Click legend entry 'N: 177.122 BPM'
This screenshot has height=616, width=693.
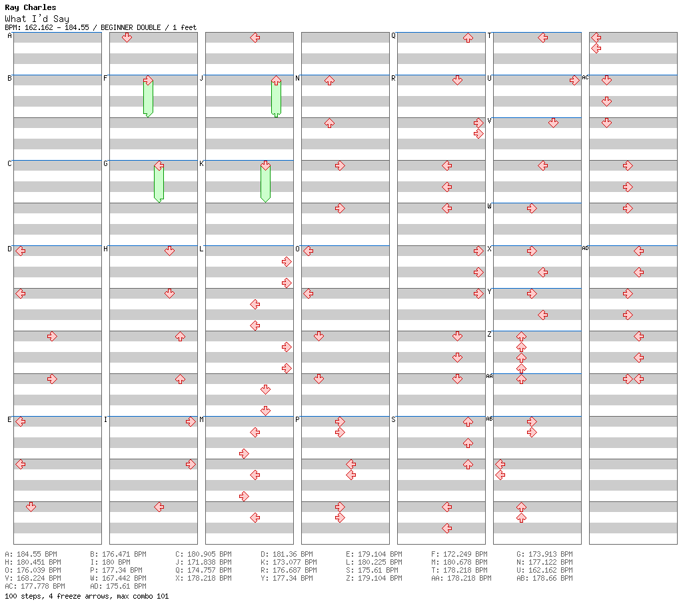click(x=544, y=562)
